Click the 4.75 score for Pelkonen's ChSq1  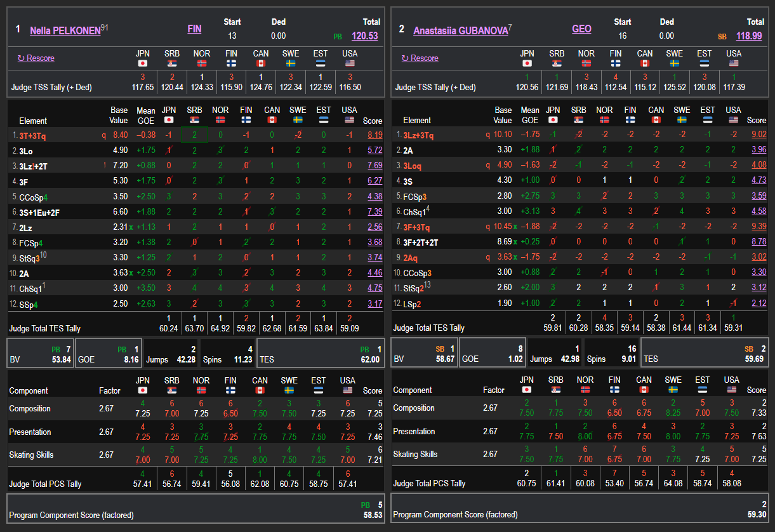[374, 288]
